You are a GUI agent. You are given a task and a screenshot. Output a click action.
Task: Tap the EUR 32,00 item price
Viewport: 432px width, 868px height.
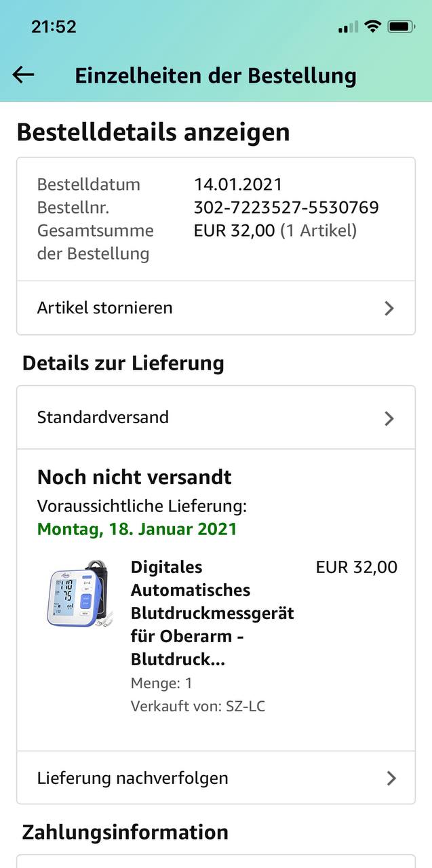[357, 567]
